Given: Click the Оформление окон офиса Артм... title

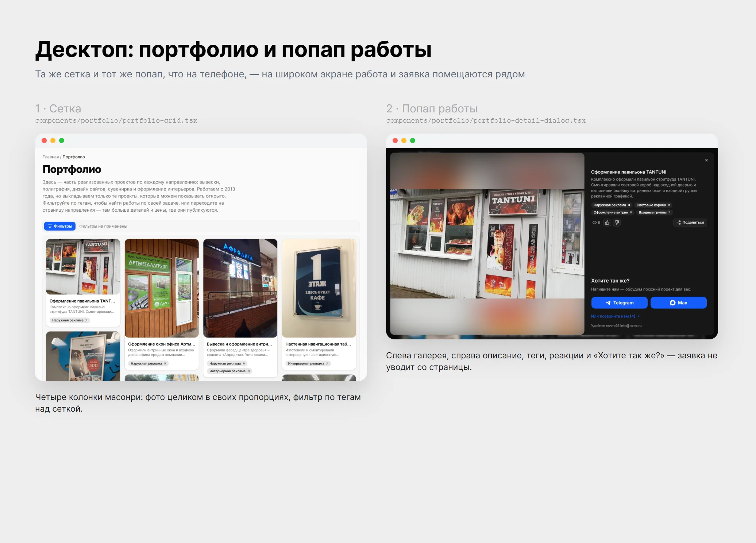Looking at the screenshot, I should pos(162,344).
